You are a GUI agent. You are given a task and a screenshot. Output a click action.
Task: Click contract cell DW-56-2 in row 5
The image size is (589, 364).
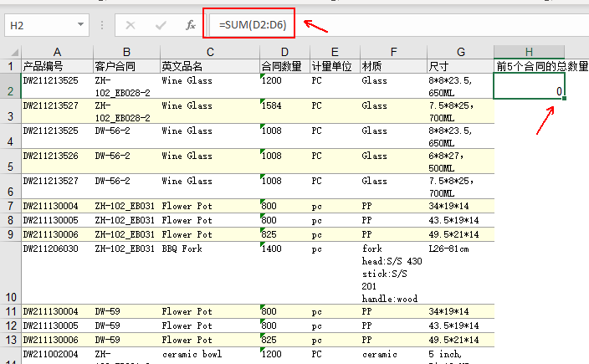coord(126,161)
